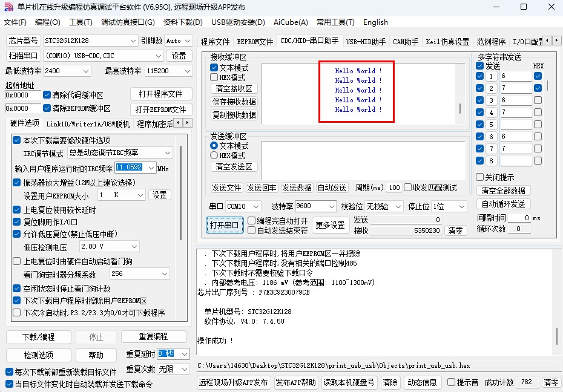Click the 检测选项 button
This screenshot has height=392, width=563.
tap(38, 355)
